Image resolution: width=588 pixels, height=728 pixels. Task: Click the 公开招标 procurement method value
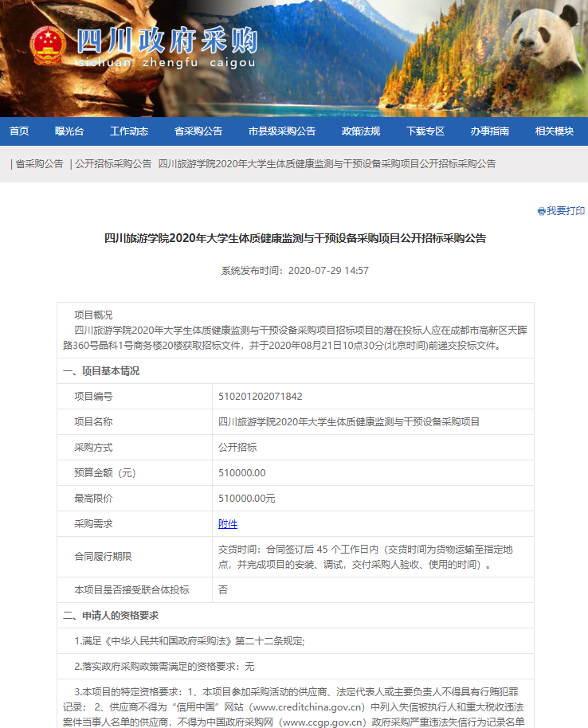237,448
